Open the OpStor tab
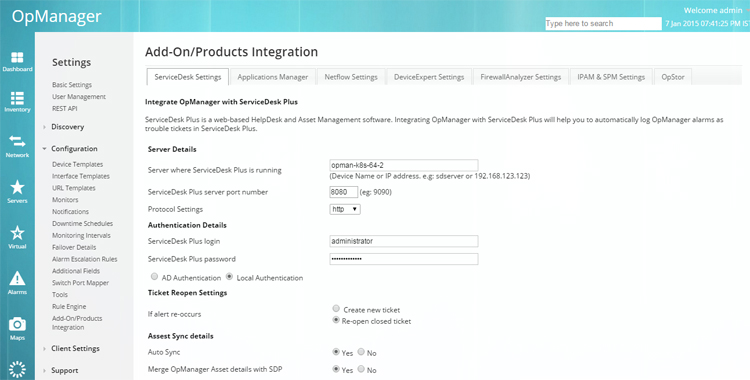This screenshot has width=750, height=380. tap(673, 77)
